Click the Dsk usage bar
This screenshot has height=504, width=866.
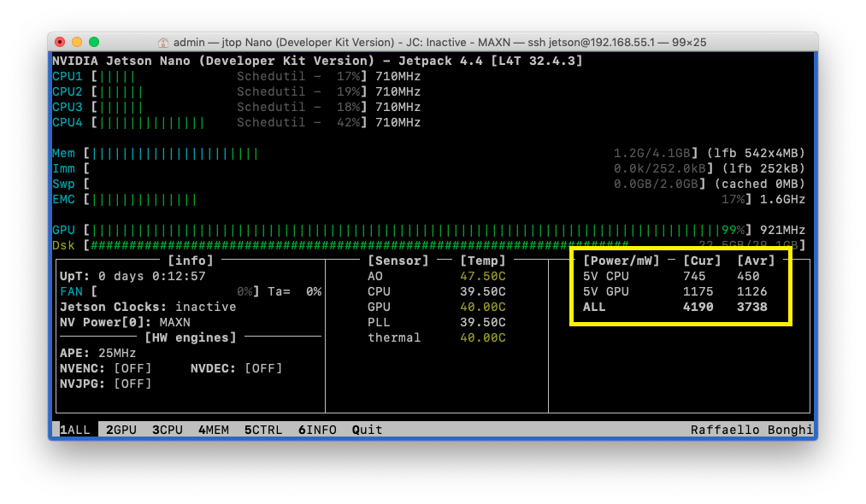(445, 245)
